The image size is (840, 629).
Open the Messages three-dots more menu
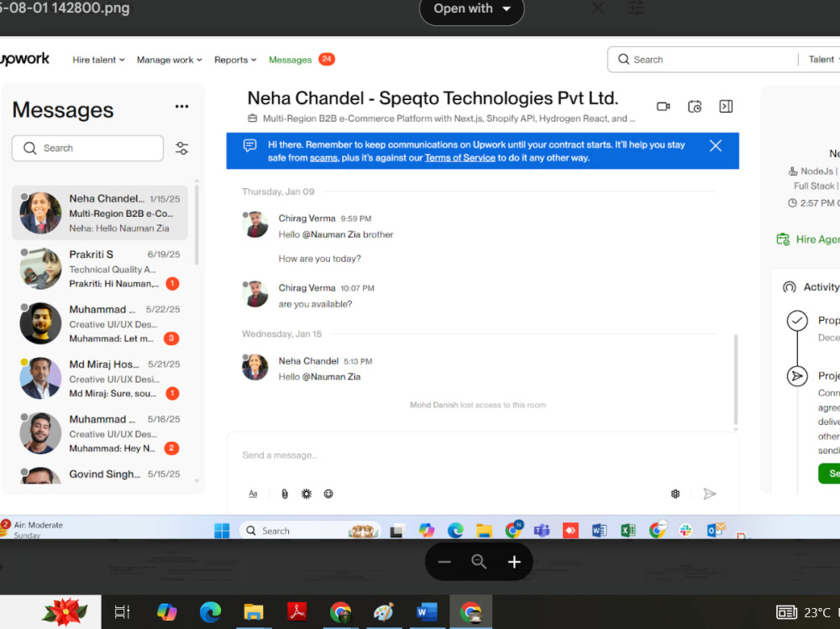coord(181,106)
